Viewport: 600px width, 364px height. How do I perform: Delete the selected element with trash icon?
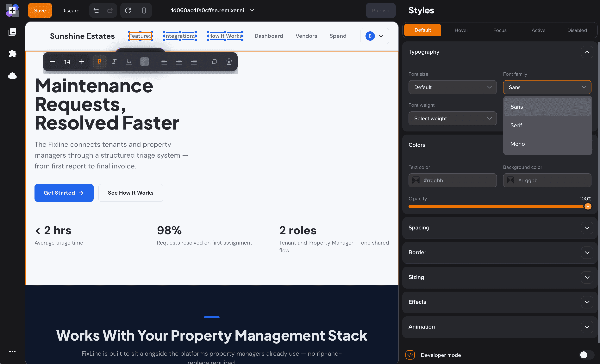pos(229,62)
